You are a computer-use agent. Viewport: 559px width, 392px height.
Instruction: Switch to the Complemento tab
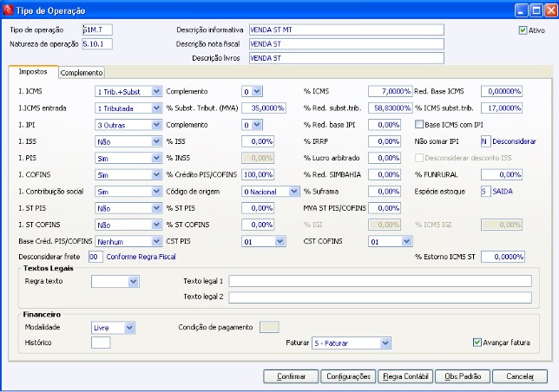coord(82,73)
